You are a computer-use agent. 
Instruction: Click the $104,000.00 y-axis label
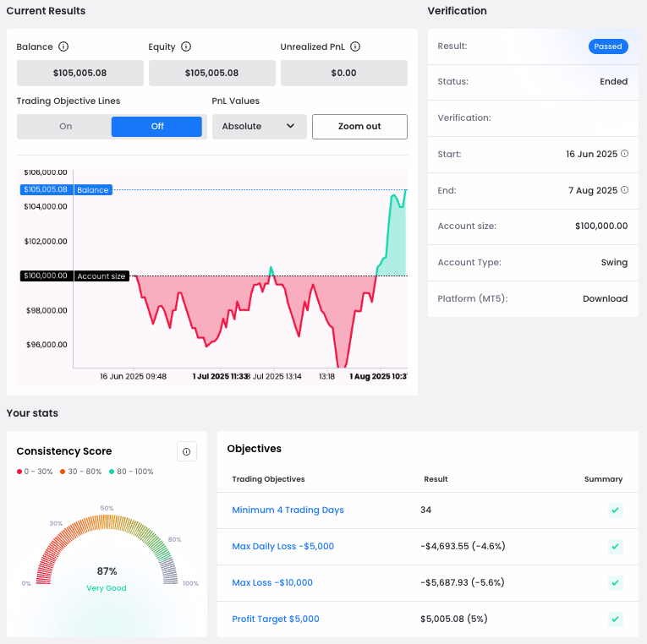click(x=46, y=206)
